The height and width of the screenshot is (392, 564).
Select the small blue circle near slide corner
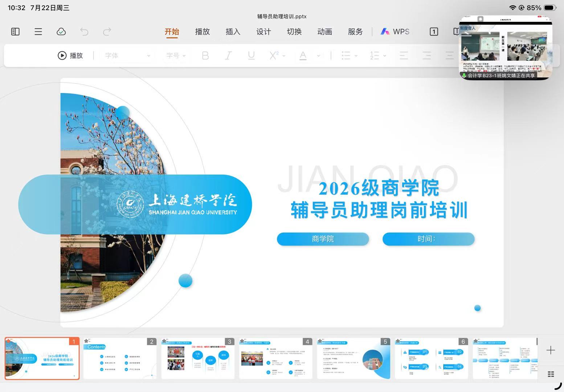click(x=478, y=308)
